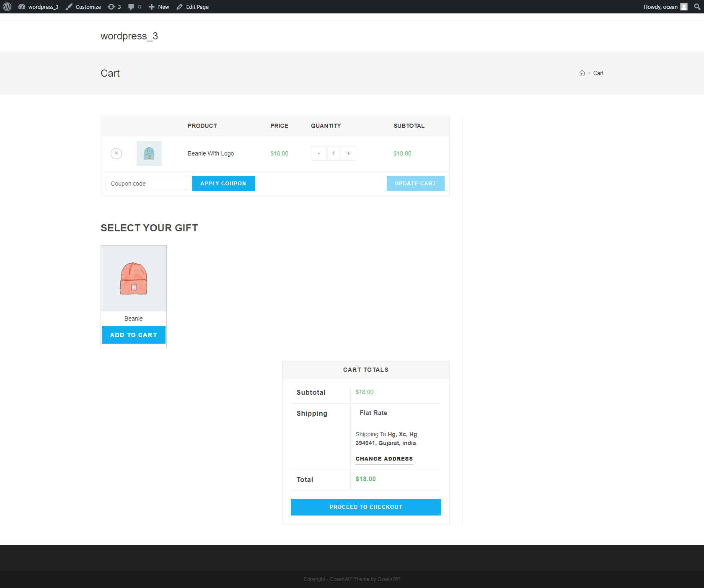Decrease quantity with the minus button
This screenshot has width=704, height=588.
pos(318,153)
